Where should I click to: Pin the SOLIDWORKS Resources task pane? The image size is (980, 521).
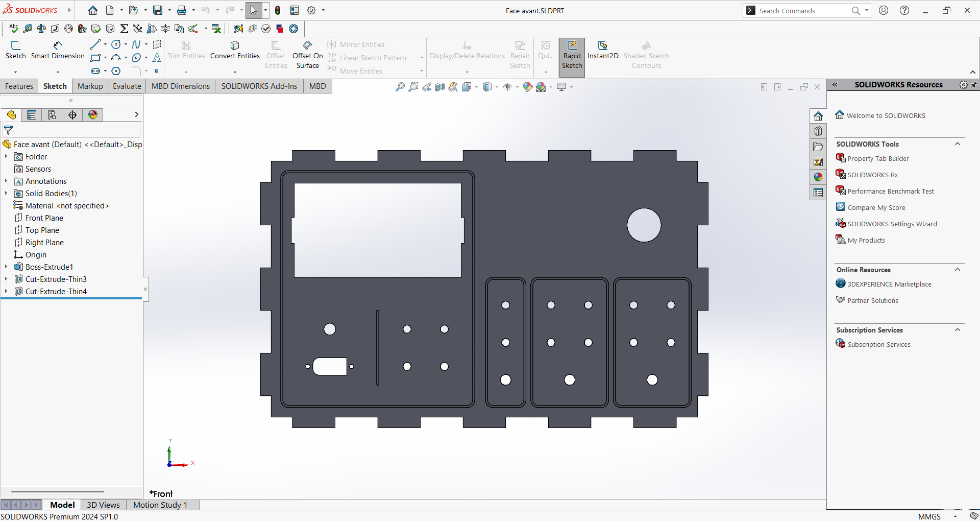(974, 85)
